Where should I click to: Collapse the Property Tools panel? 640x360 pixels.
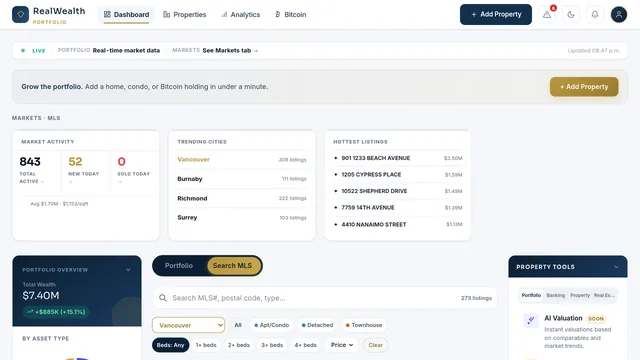(x=616, y=267)
